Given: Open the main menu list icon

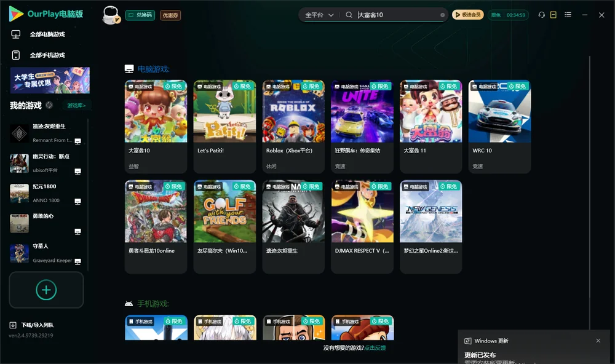Looking at the screenshot, I should 568,15.
